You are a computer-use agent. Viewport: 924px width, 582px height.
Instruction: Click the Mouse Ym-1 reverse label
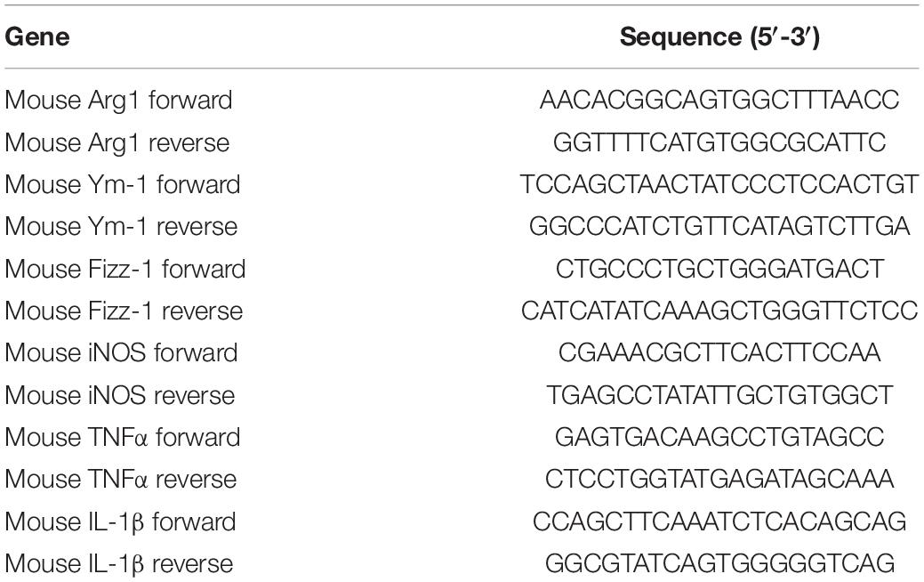click(122, 226)
